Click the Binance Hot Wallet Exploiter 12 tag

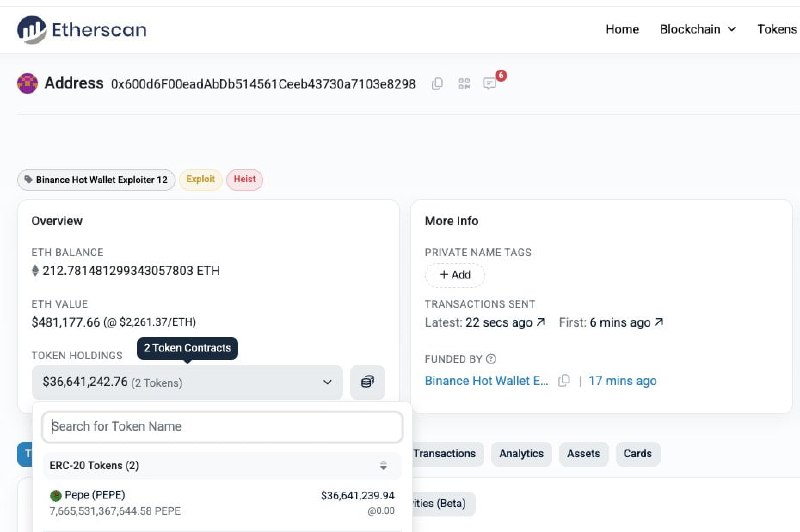[96, 180]
